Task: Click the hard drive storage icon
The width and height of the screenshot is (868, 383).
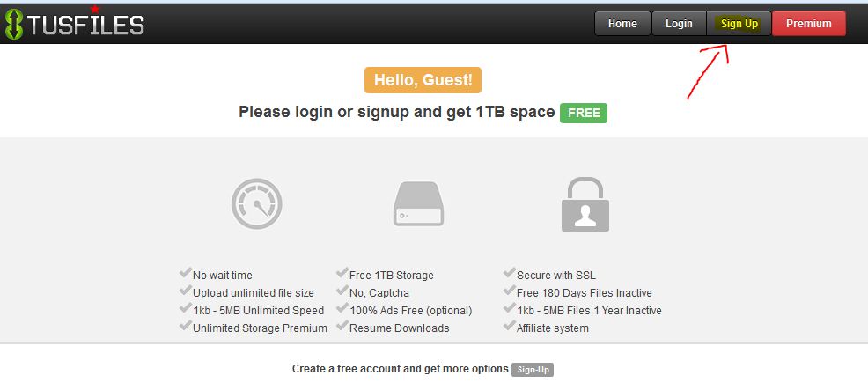Action: [418, 204]
